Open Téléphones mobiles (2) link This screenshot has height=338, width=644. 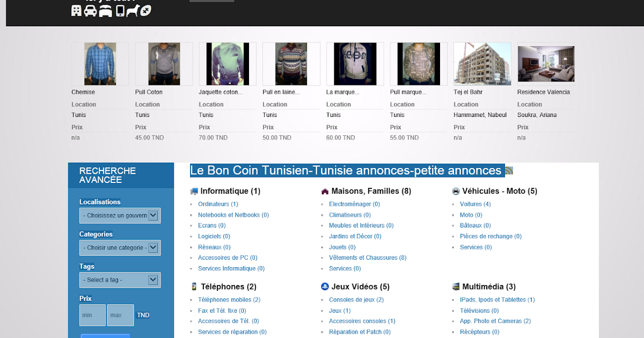point(229,299)
